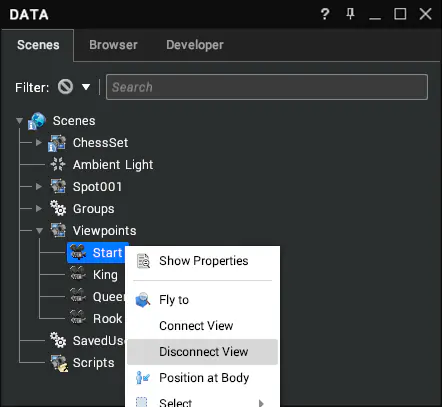Click the Show Properties document icon
442x407 pixels.
point(144,261)
